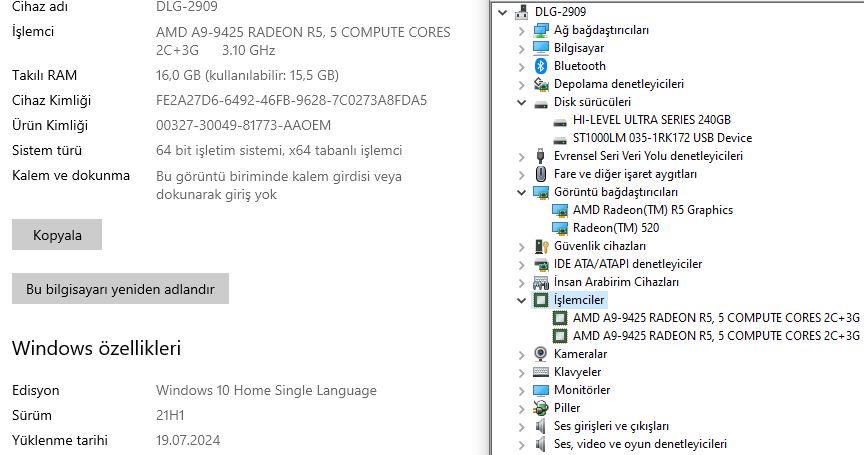The width and height of the screenshot is (864, 455).
Task: Expand the Bilgisayar node
Action: 522,48
